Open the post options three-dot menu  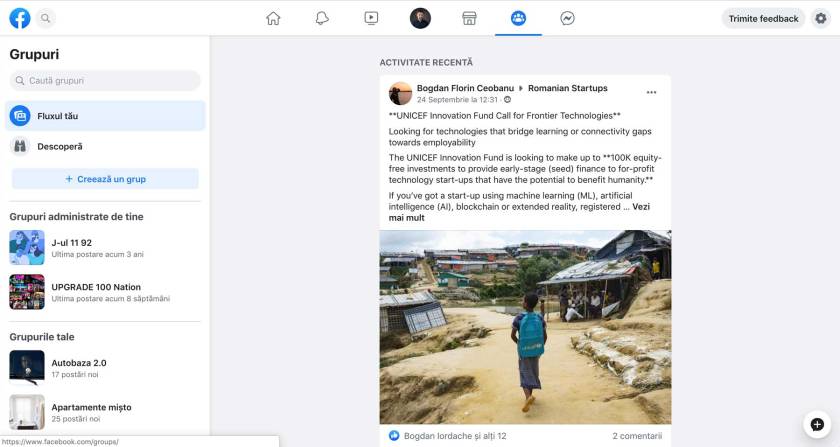(651, 92)
